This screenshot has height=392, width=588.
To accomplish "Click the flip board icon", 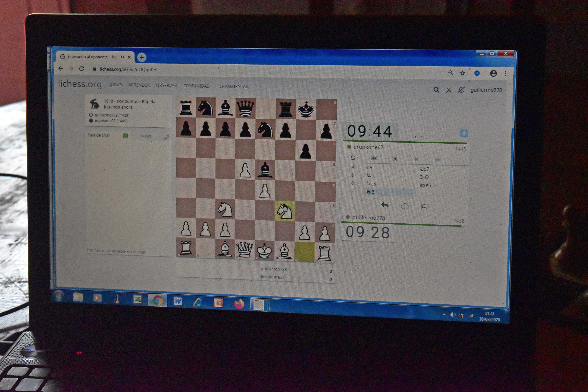I will tap(353, 158).
